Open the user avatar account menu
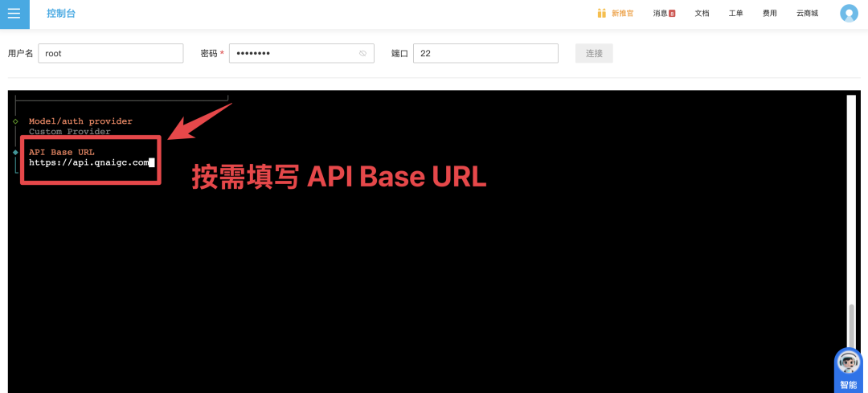The image size is (868, 393). (849, 14)
